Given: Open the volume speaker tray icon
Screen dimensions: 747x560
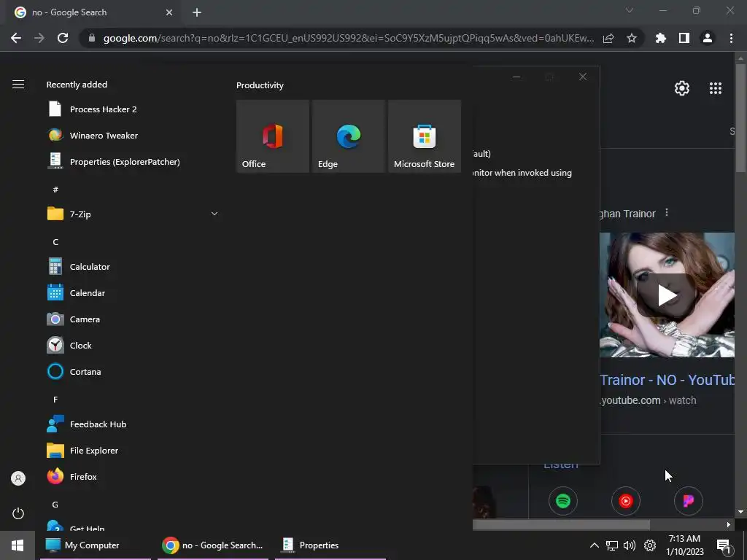Looking at the screenshot, I should (x=630, y=545).
